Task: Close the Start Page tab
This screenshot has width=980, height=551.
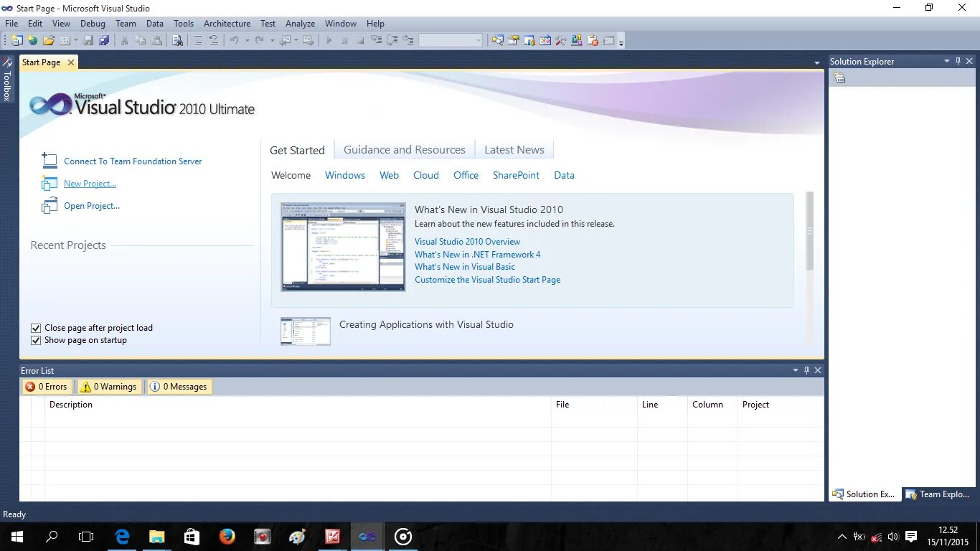Action: pyautogui.click(x=70, y=62)
